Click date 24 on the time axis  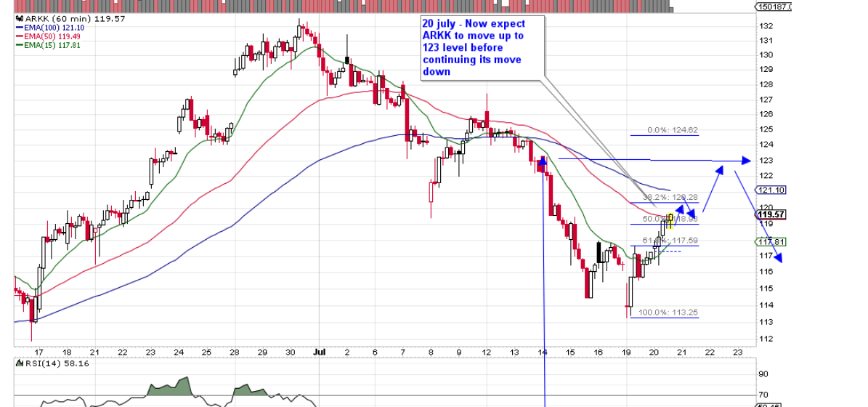tap(179, 352)
